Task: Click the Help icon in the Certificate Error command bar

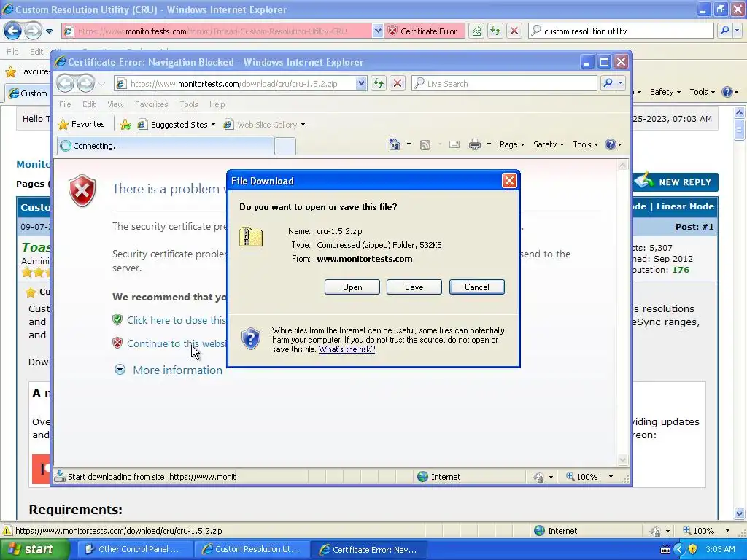Action: click(x=611, y=144)
